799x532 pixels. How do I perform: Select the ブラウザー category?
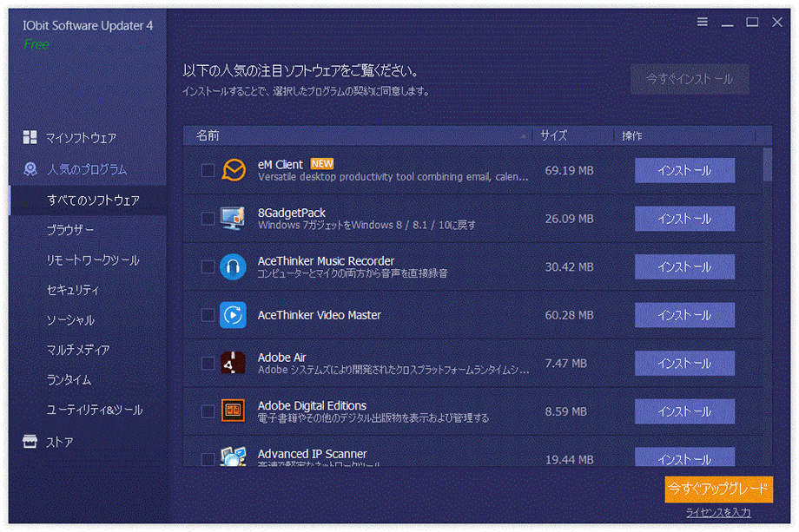pyautogui.click(x=70, y=230)
